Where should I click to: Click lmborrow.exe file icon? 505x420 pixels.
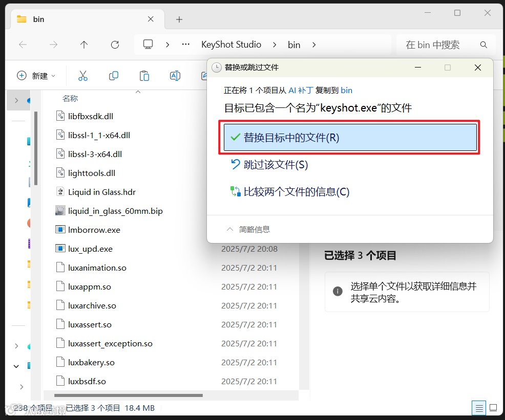click(60, 230)
